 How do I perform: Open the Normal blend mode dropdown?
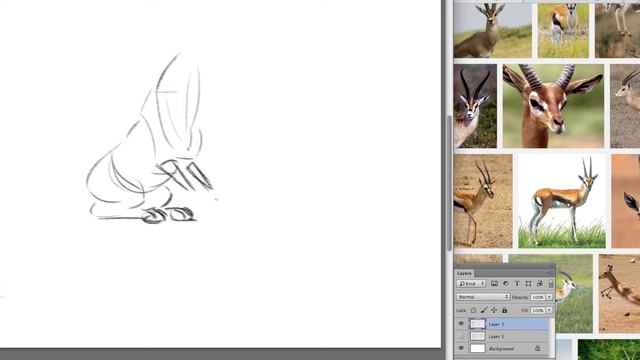point(483,297)
